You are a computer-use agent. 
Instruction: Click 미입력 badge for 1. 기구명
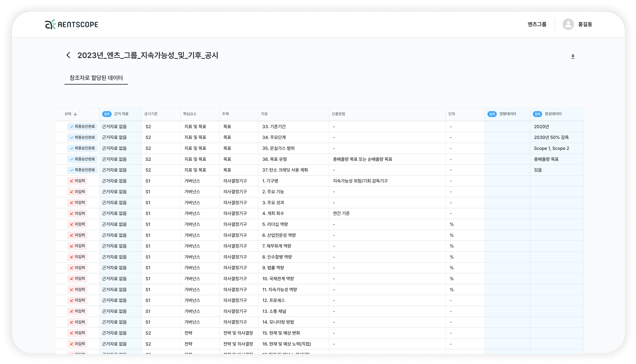pyautogui.click(x=77, y=181)
